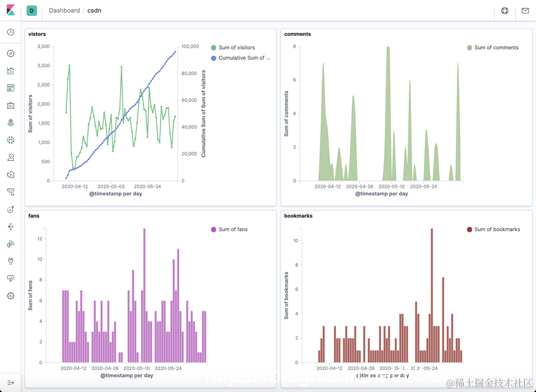
Task: Click the Cumulative Sum of Sum of visitors axis title
Action: 204,114
